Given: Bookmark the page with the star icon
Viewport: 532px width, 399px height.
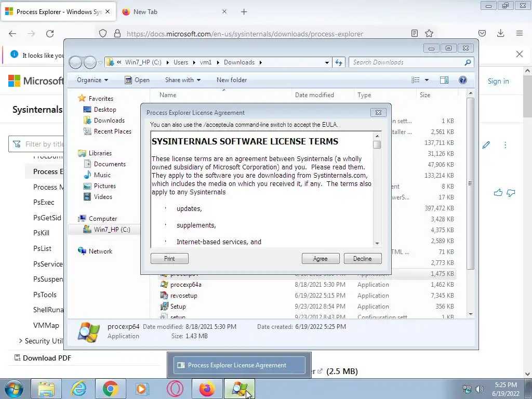Looking at the screenshot, I should coord(429,33).
